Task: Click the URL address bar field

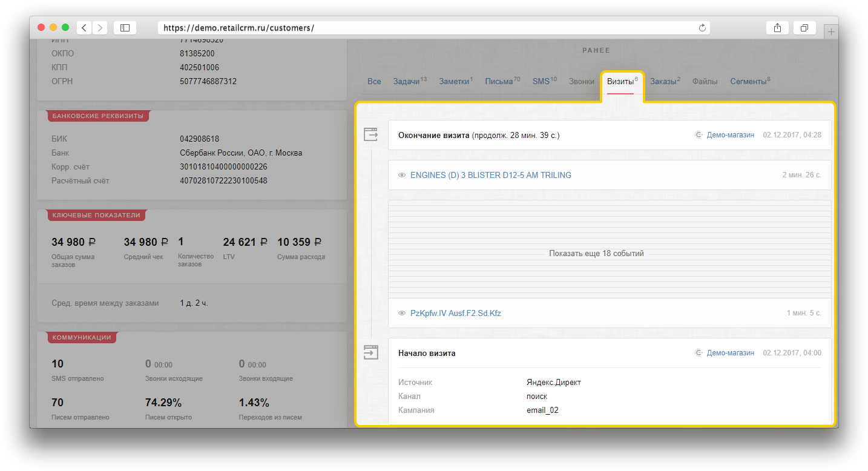Action: [424, 28]
